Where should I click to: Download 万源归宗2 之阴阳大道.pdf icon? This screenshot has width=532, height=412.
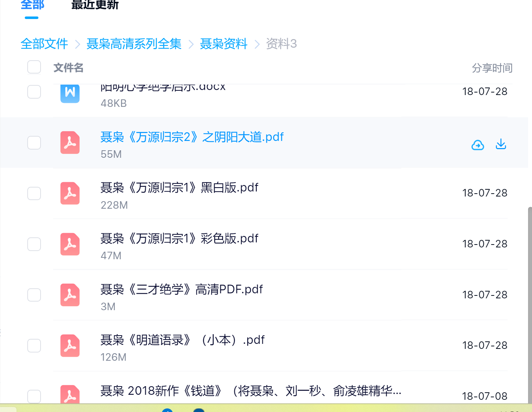pos(501,145)
